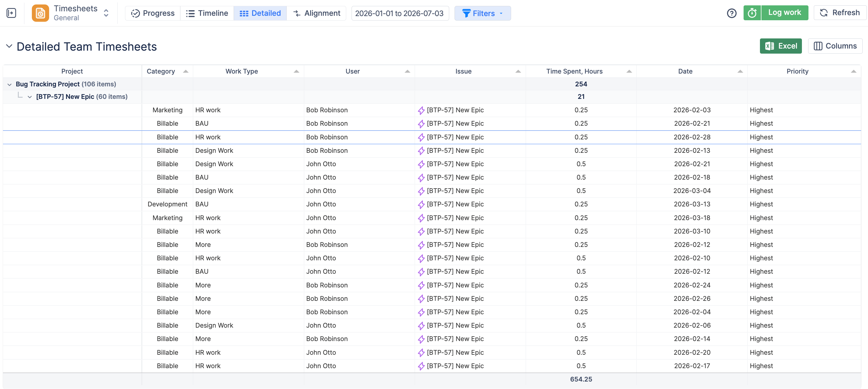Screen dimensions: 868x389
Task: Open the sidebar expand panel icon
Action: pyautogui.click(x=11, y=13)
